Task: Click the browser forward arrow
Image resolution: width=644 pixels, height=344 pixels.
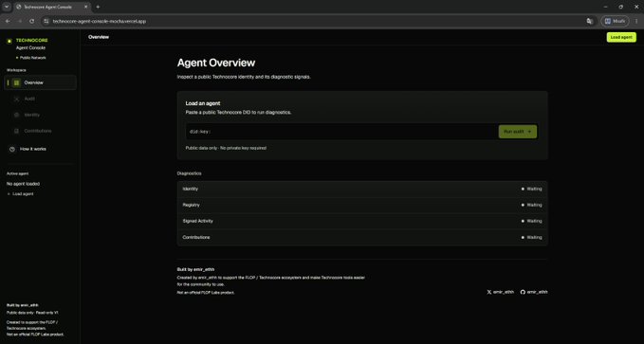Action: click(19, 21)
